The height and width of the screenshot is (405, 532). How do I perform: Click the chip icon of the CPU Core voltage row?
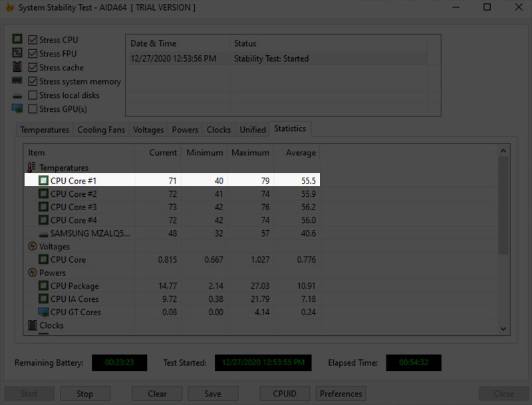click(43, 259)
